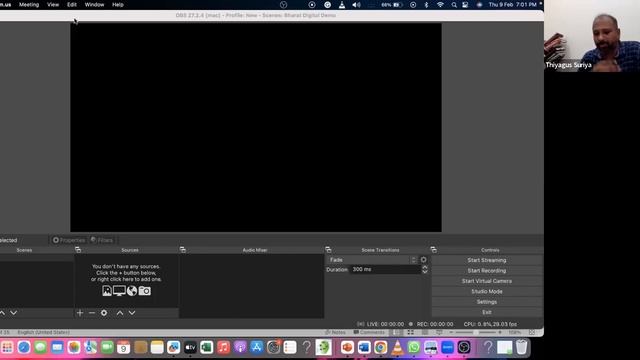This screenshot has width=640, height=360.
Task: Remove selected source with minus button
Action: (92, 313)
